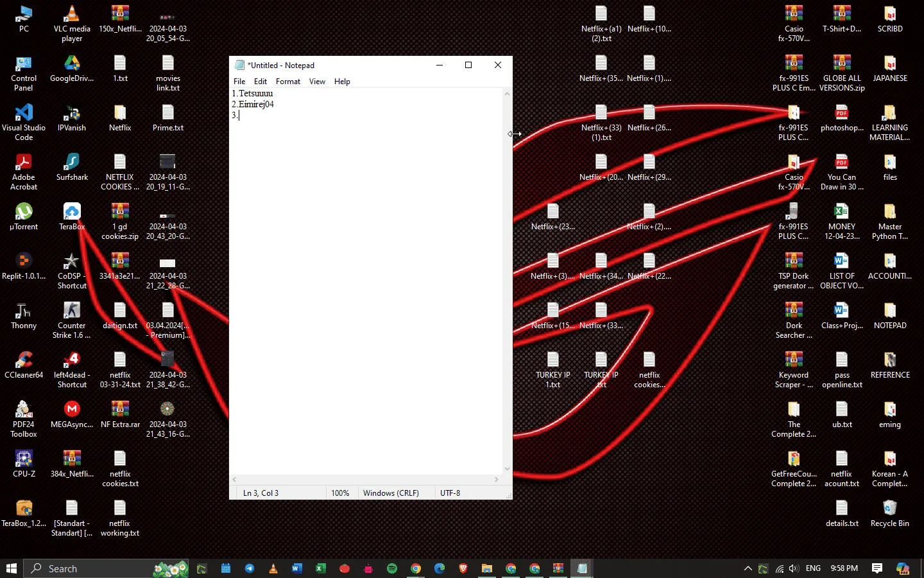Viewport: 924px width, 578px height.
Task: Open the volume speaker tray icon
Action: coord(794,568)
